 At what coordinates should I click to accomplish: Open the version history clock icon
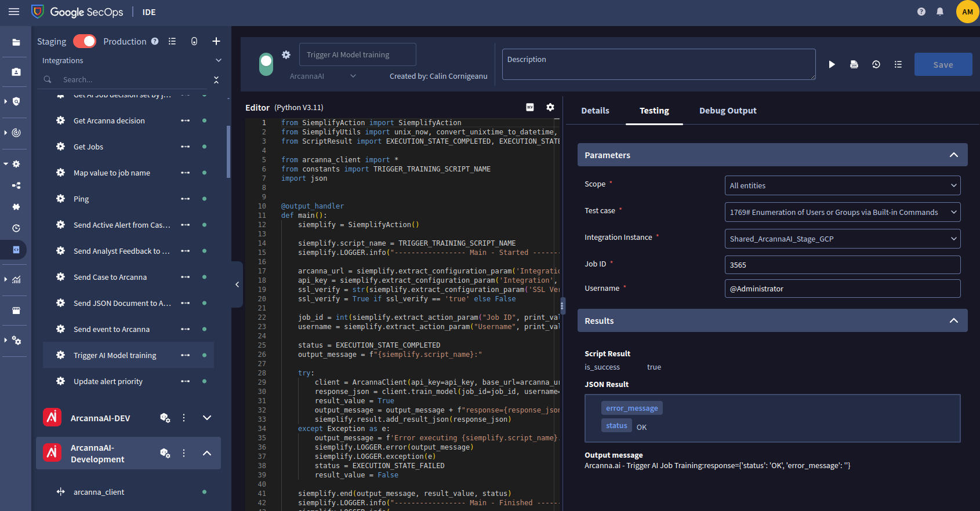tap(876, 64)
